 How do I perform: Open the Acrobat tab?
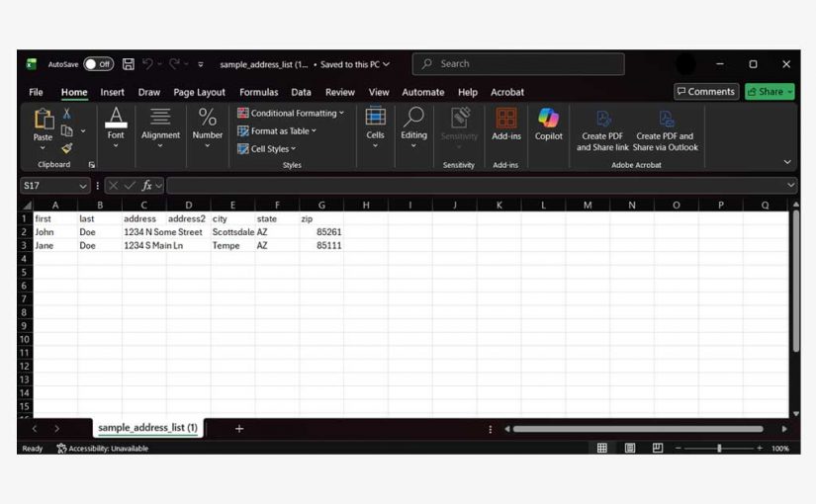[x=507, y=92]
